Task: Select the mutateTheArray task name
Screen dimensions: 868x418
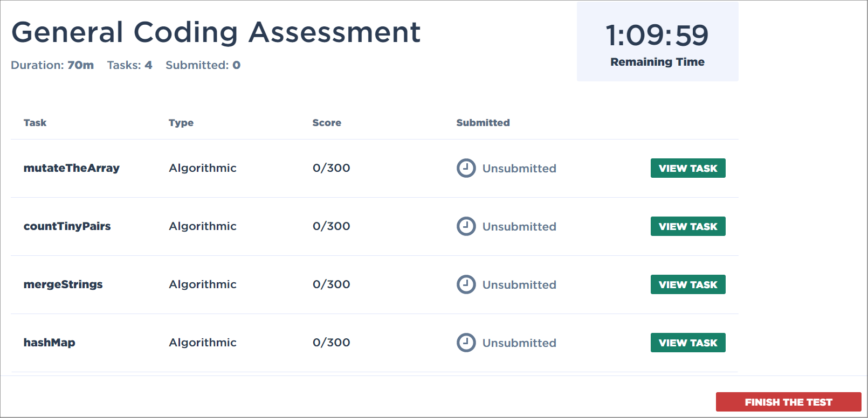Action: (x=72, y=168)
